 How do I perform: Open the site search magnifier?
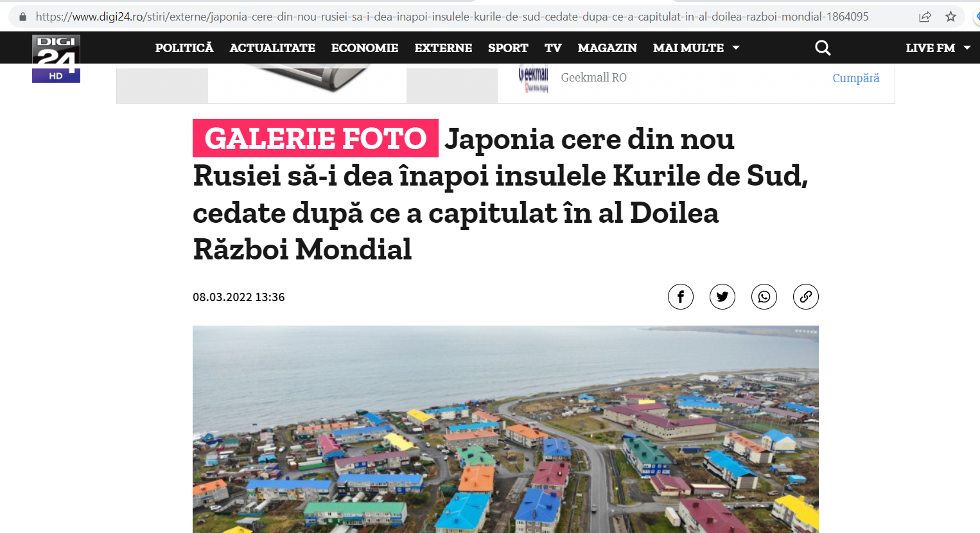coord(823,48)
